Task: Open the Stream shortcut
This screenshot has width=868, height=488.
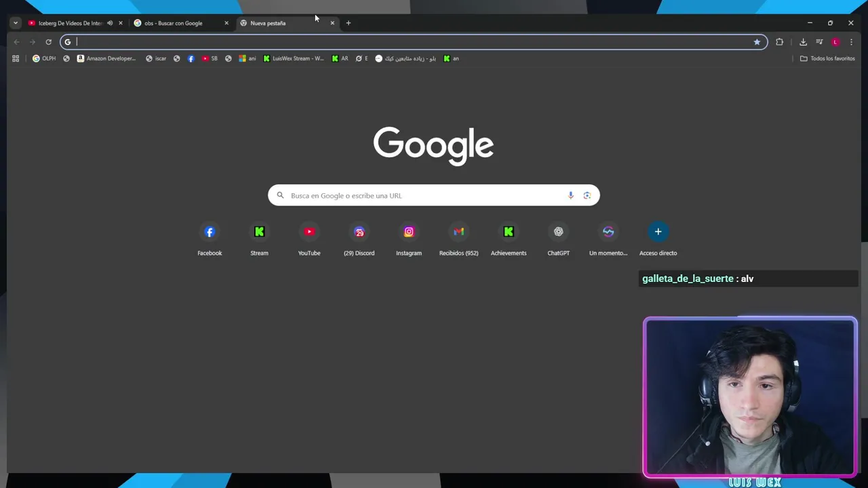Action: (x=259, y=239)
